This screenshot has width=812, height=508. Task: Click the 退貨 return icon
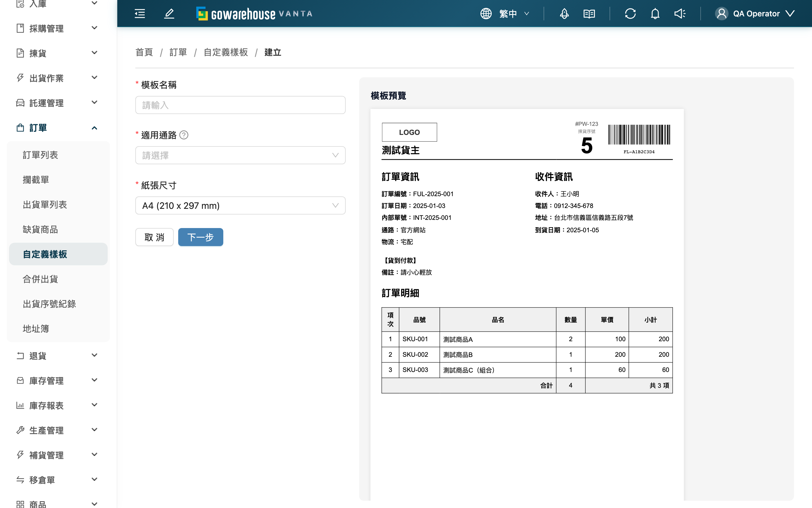(20, 356)
